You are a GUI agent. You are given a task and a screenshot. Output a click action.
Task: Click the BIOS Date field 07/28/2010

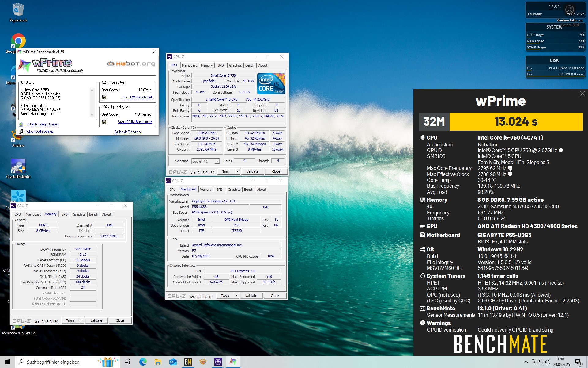point(212,256)
